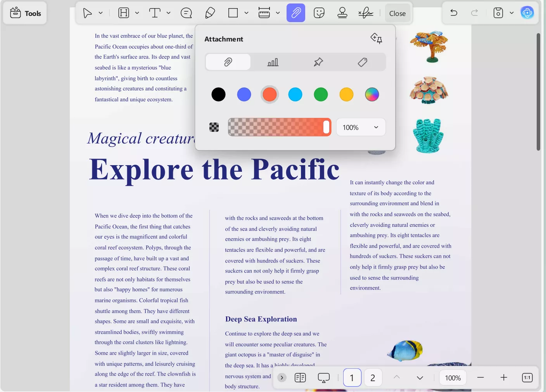Click the total pages number 2
Image resolution: width=546 pixels, height=392 pixels.
point(373,378)
